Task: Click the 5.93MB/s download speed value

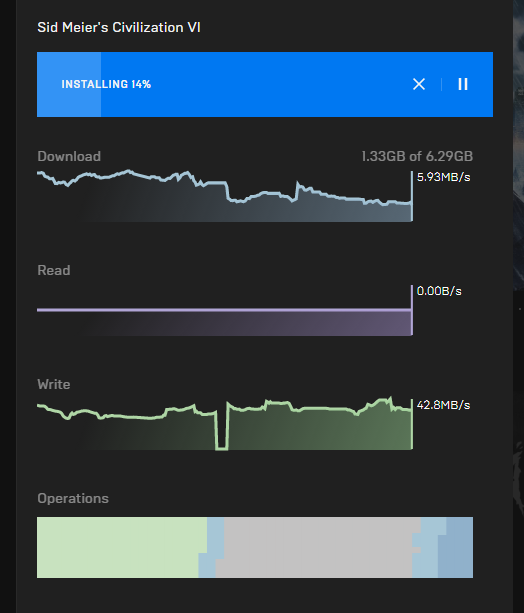Action: pyautogui.click(x=443, y=177)
